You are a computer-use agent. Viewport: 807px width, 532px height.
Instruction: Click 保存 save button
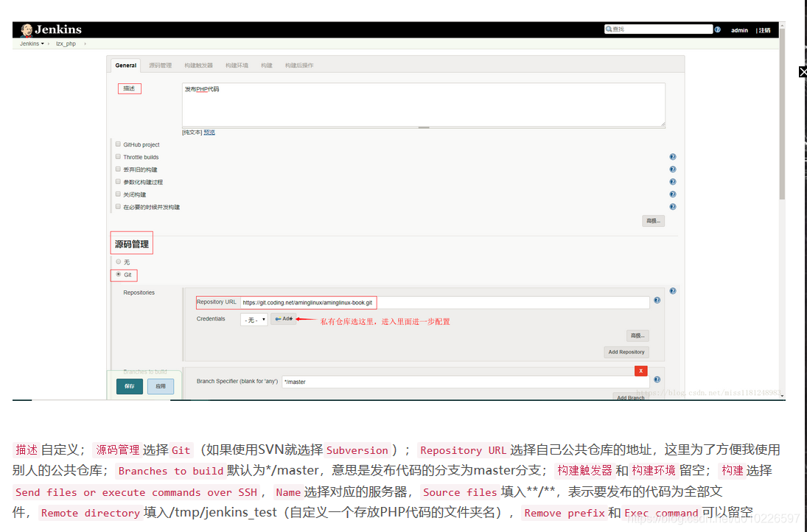tap(130, 386)
